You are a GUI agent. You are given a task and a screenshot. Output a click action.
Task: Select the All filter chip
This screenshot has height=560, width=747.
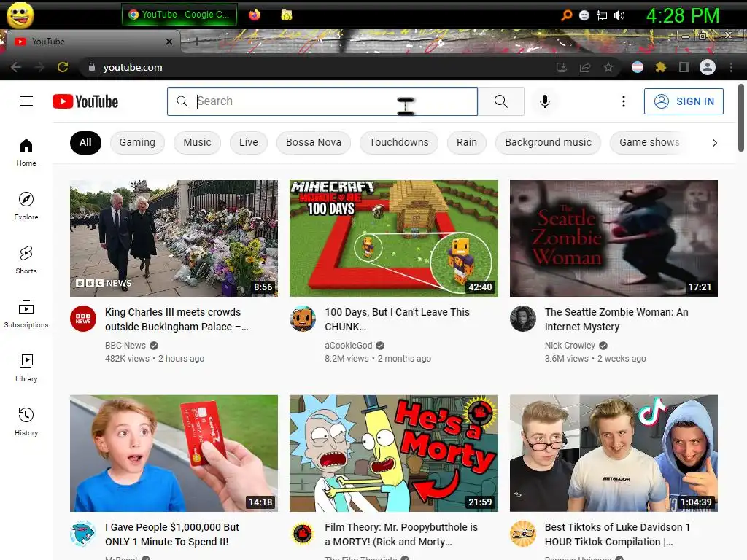[x=85, y=142]
